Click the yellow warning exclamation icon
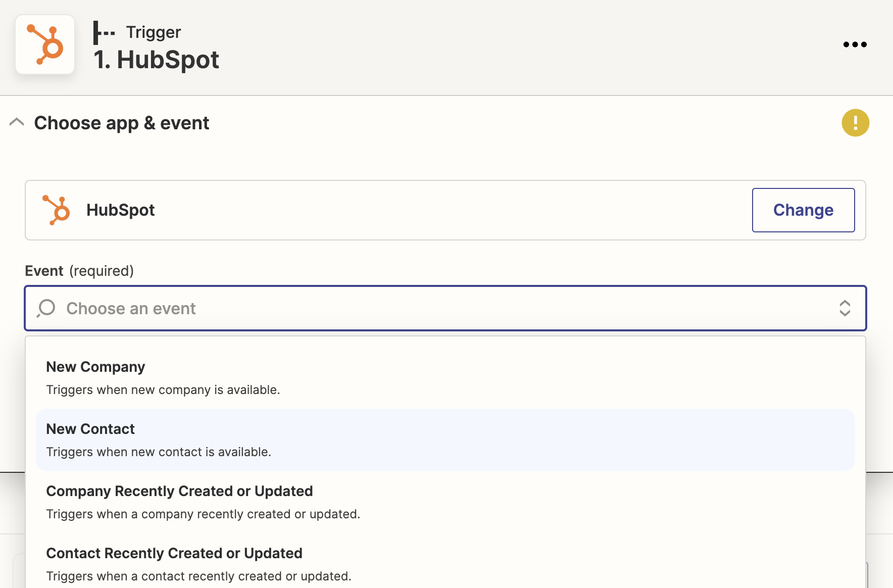Image resolution: width=893 pixels, height=588 pixels. tap(855, 123)
